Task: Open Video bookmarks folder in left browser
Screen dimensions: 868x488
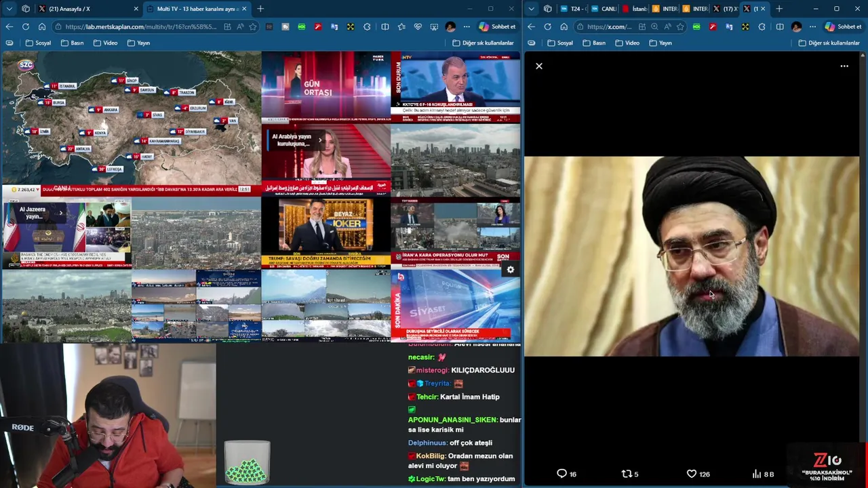Action: click(105, 43)
